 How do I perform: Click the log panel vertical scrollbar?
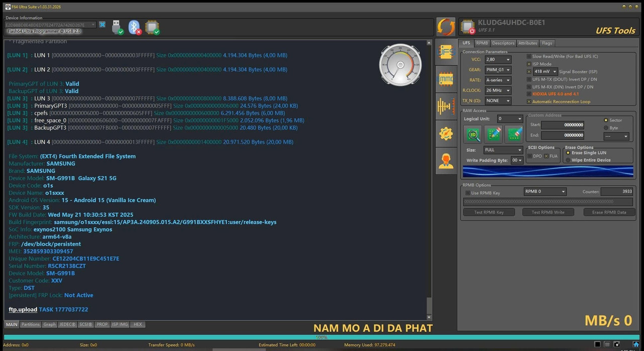[x=429, y=180]
